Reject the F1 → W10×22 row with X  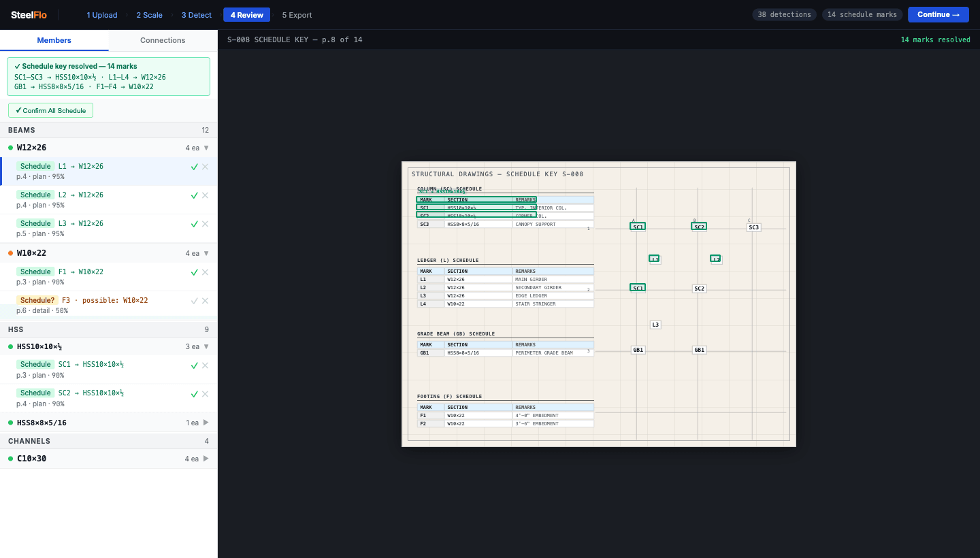(x=206, y=272)
